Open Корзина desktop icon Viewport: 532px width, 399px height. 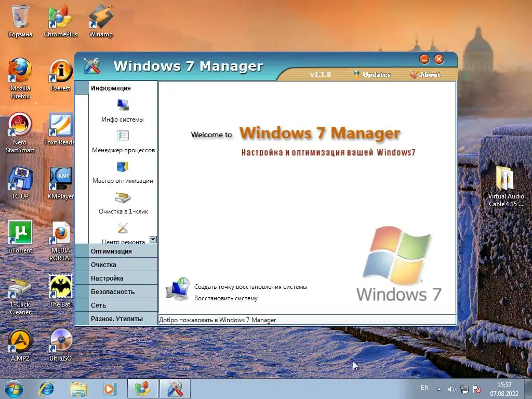click(x=20, y=21)
